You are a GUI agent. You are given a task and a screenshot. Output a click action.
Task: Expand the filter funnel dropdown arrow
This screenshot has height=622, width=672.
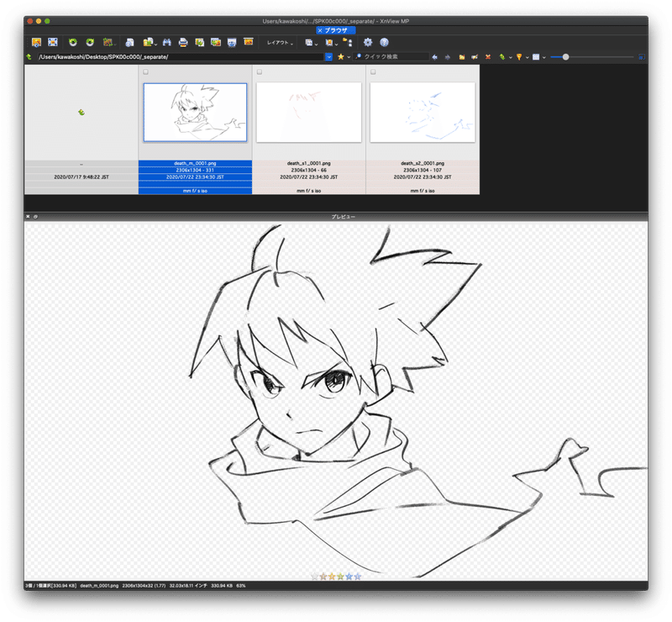tap(528, 57)
